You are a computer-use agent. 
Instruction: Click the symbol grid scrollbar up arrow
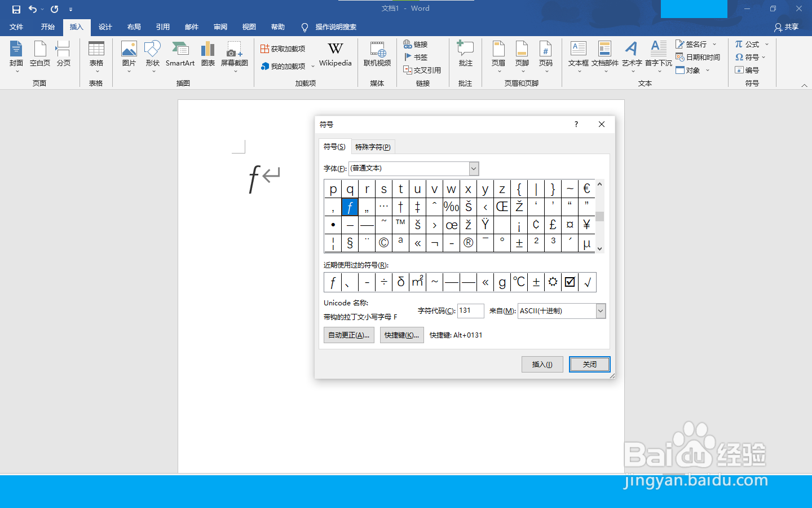pyautogui.click(x=599, y=184)
